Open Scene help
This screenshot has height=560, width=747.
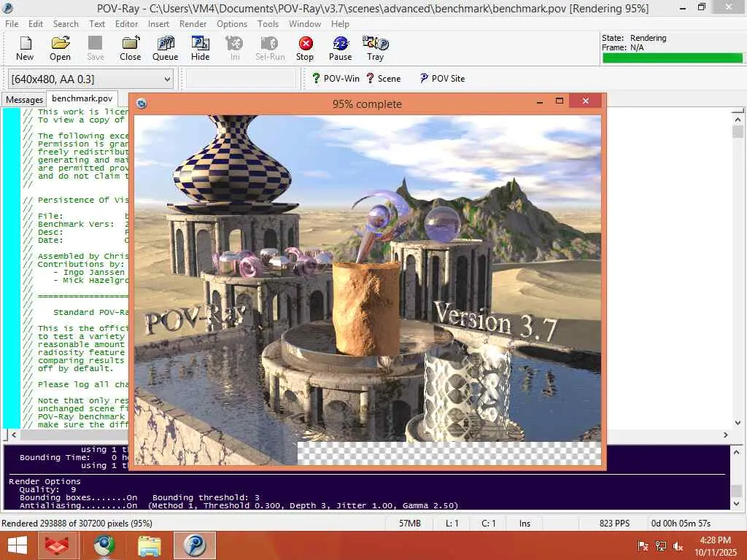point(383,79)
